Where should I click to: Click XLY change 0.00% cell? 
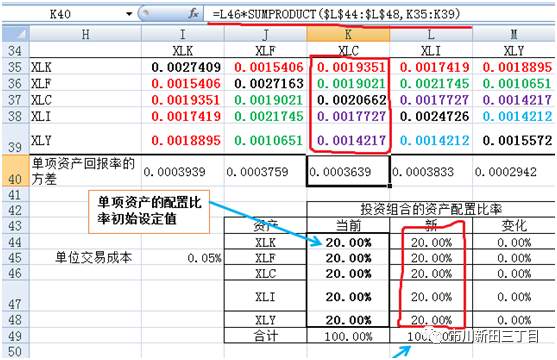514,320
